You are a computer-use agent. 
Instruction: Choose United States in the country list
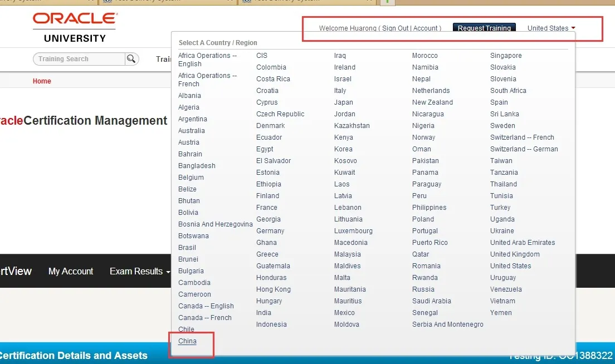click(511, 266)
